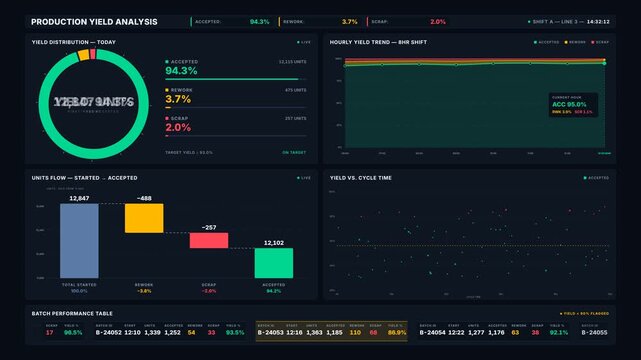641x360 pixels.
Task: Select the header Scrap 2.0% metric
Action: click(408, 22)
